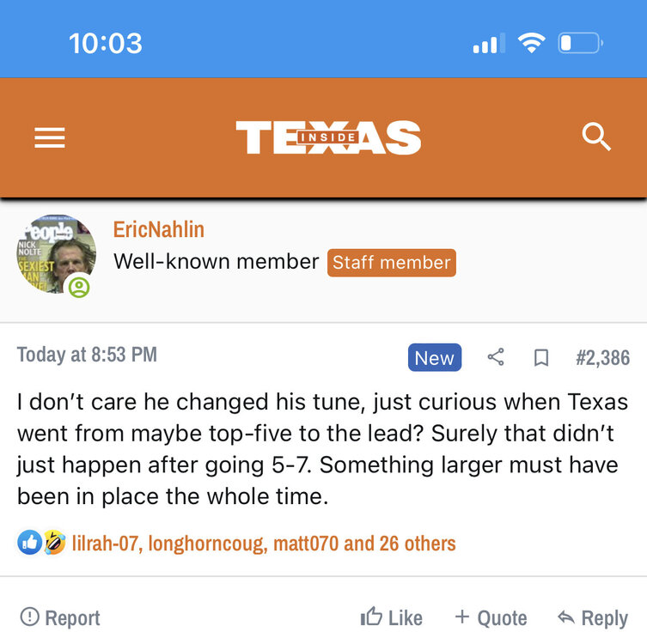Add post to multi-quote with Quote
The image size is (647, 644).
491,617
